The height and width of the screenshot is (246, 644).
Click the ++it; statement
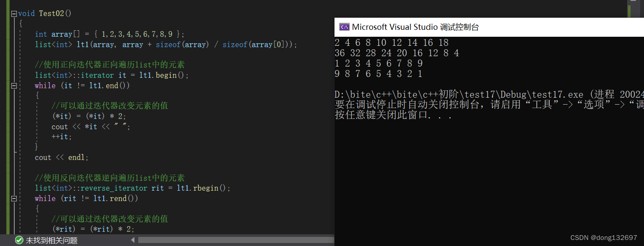[62, 137]
